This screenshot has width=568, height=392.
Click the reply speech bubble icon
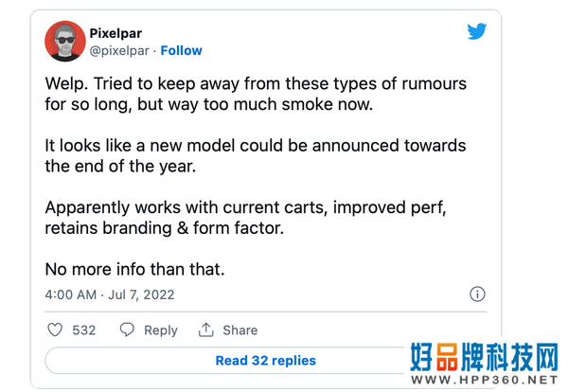pyautogui.click(x=127, y=330)
